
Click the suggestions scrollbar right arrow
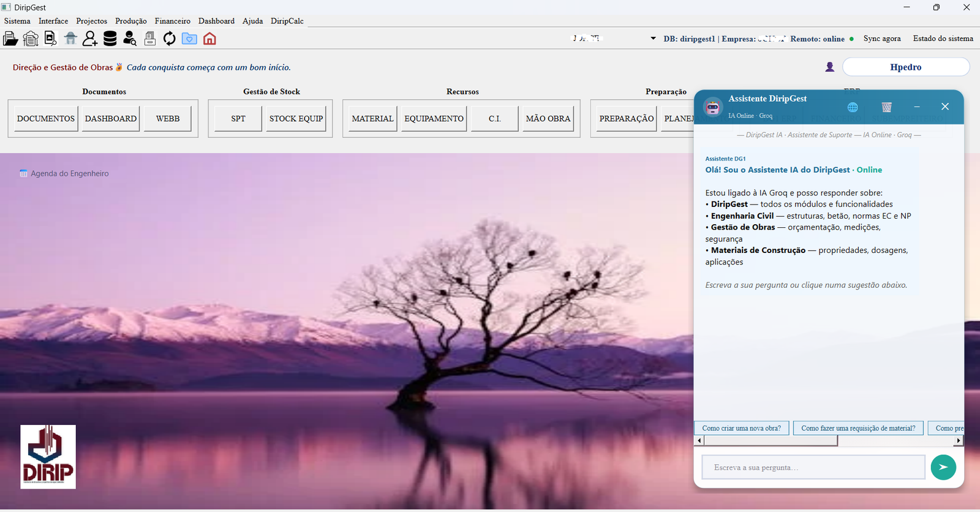[x=959, y=441]
